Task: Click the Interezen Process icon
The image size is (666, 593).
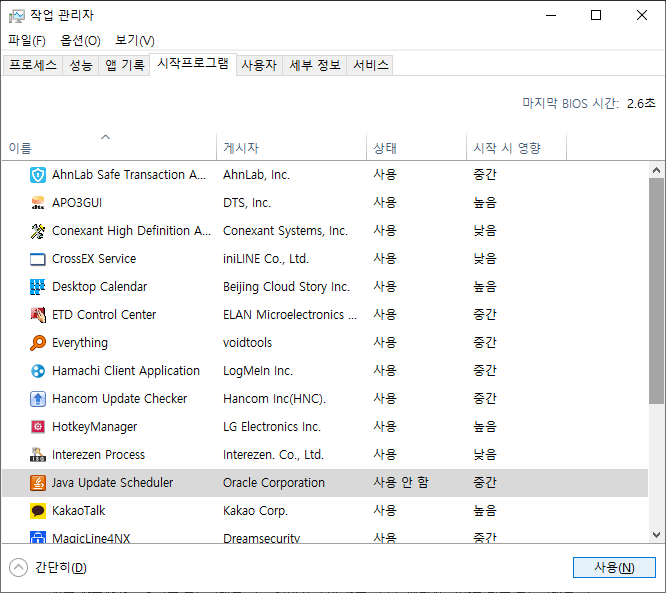Action: click(x=38, y=455)
